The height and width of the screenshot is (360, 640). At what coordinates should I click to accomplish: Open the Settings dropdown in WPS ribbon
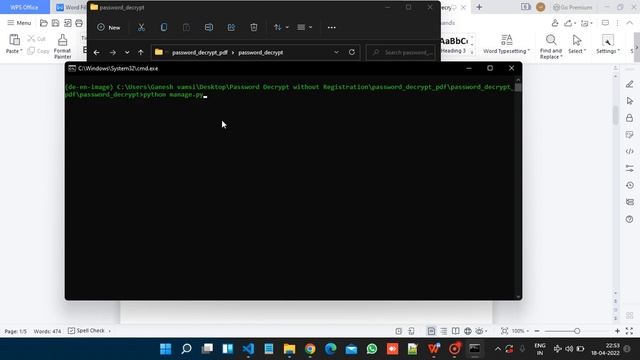(608, 44)
